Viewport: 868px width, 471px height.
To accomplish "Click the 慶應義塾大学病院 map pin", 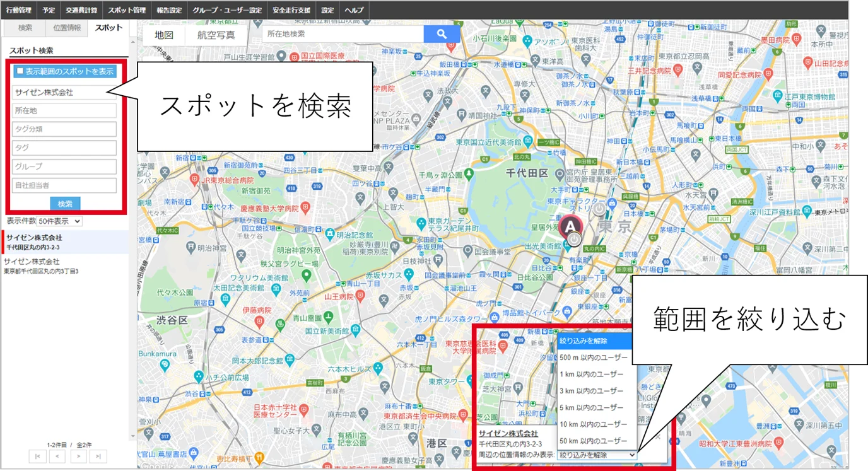I will (305, 207).
